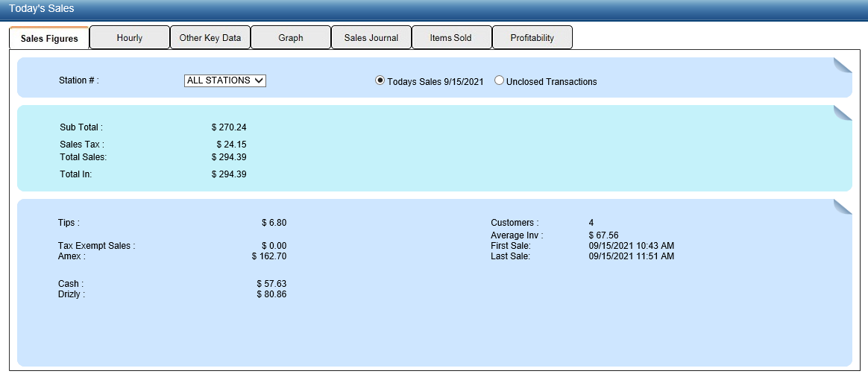Select the Unclosed Transactions radio button

(x=500, y=80)
